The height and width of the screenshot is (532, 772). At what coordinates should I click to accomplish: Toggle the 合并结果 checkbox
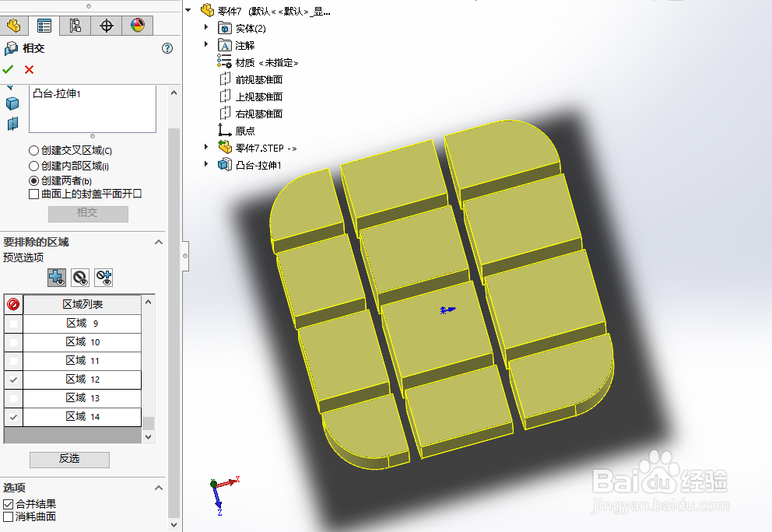point(9,503)
